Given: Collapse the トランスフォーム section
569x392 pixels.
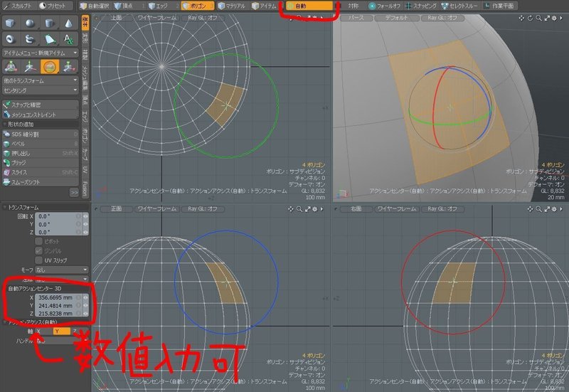Looking at the screenshot, I should tap(5, 207).
